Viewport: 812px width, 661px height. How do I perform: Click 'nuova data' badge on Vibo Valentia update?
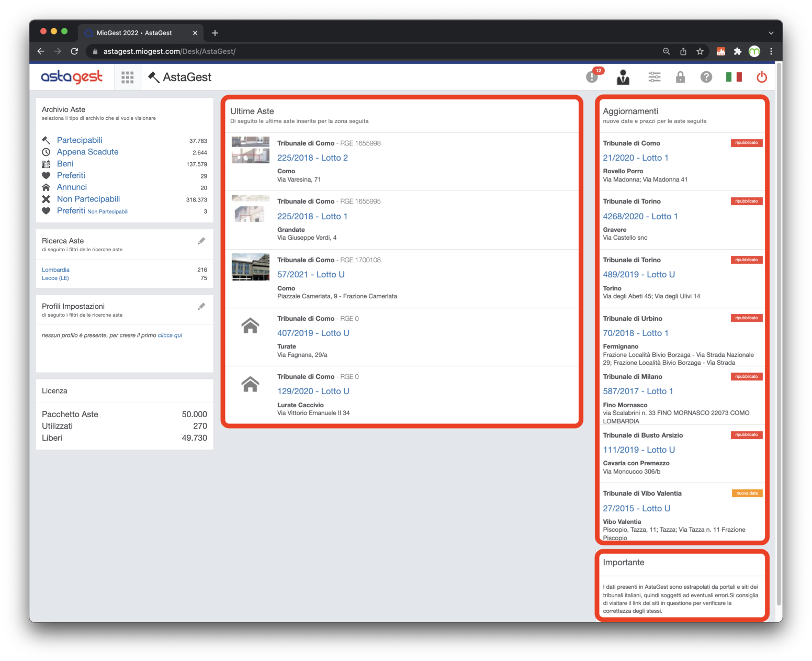(747, 494)
